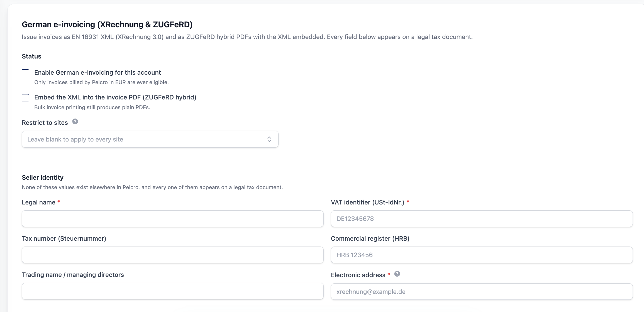Click the up-down chevron in the sites selector

(x=269, y=139)
